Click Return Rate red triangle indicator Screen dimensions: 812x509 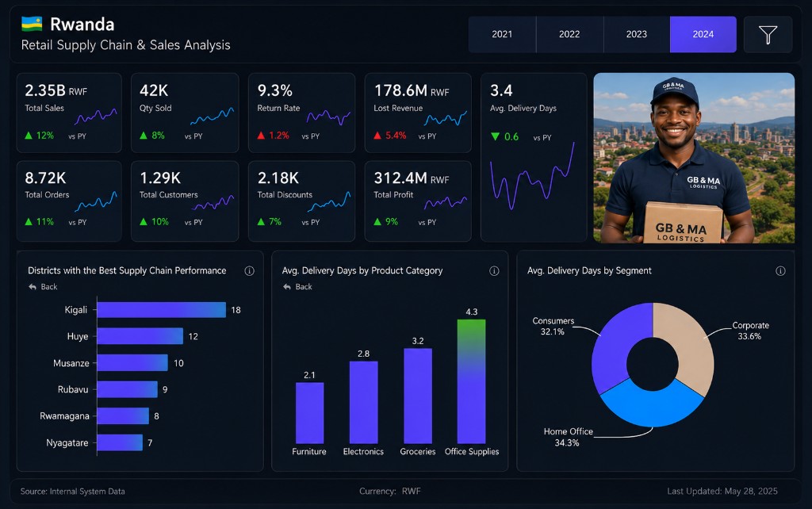(261, 136)
